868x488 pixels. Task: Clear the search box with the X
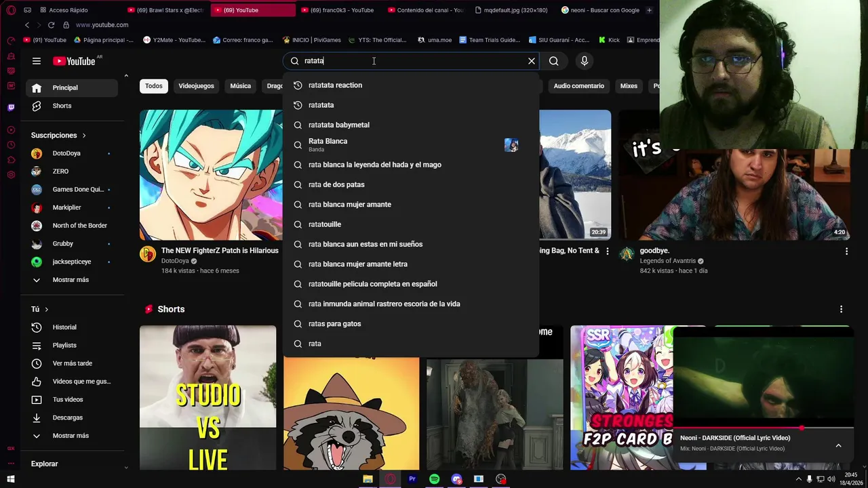click(x=532, y=61)
